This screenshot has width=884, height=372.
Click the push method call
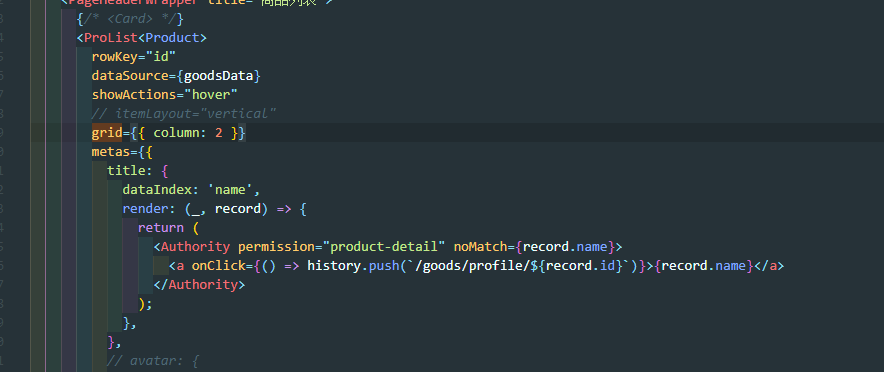(x=384, y=265)
